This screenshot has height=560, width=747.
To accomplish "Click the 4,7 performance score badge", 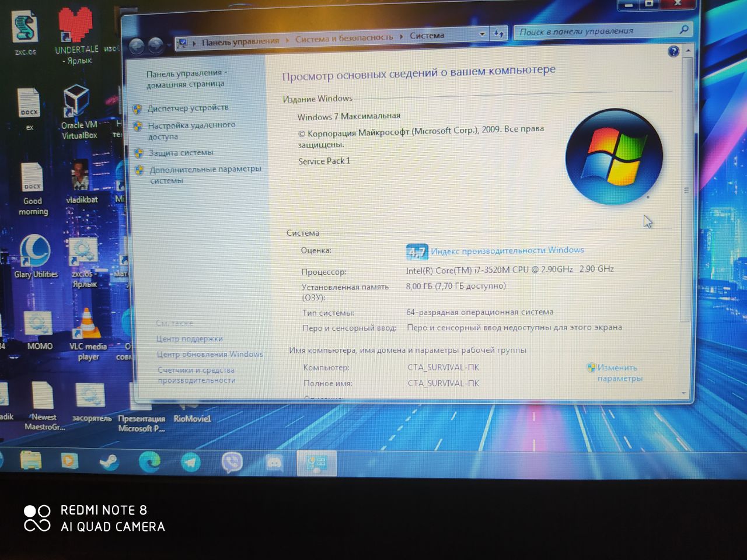I will [417, 252].
